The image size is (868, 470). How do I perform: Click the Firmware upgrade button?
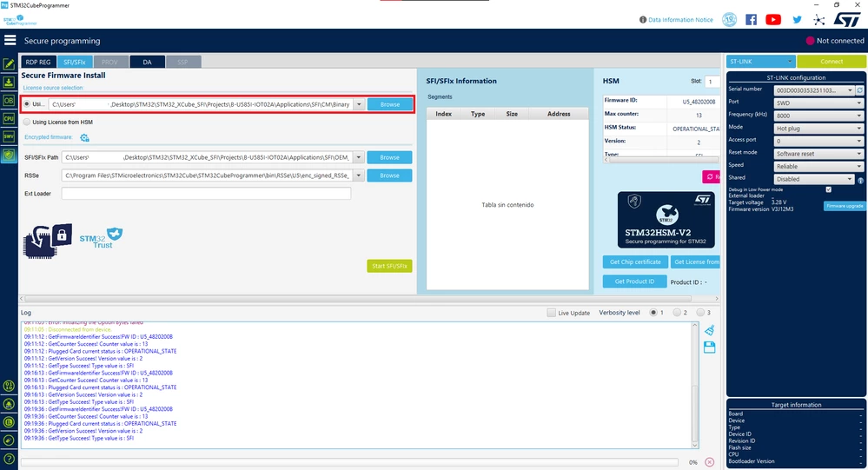click(x=845, y=206)
